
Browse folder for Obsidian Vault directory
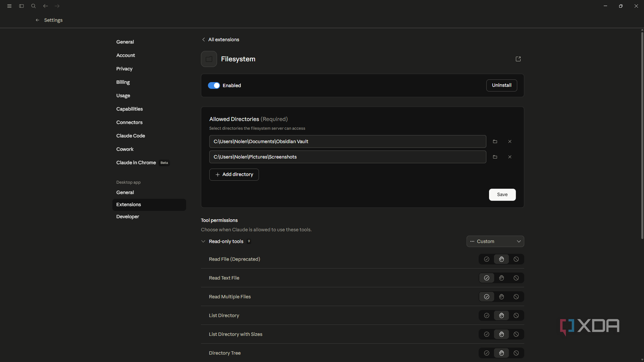(495, 142)
